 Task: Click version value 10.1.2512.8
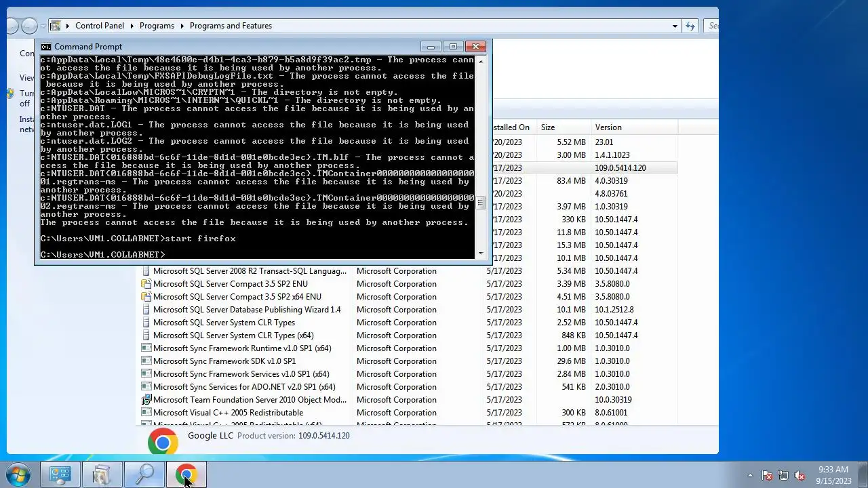(x=614, y=310)
